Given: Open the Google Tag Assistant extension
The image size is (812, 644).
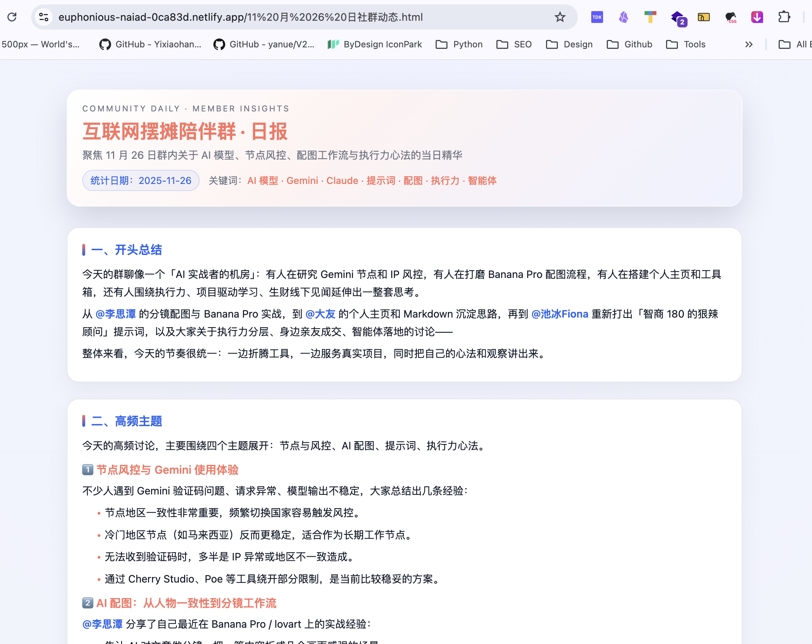Looking at the screenshot, I should 650,17.
